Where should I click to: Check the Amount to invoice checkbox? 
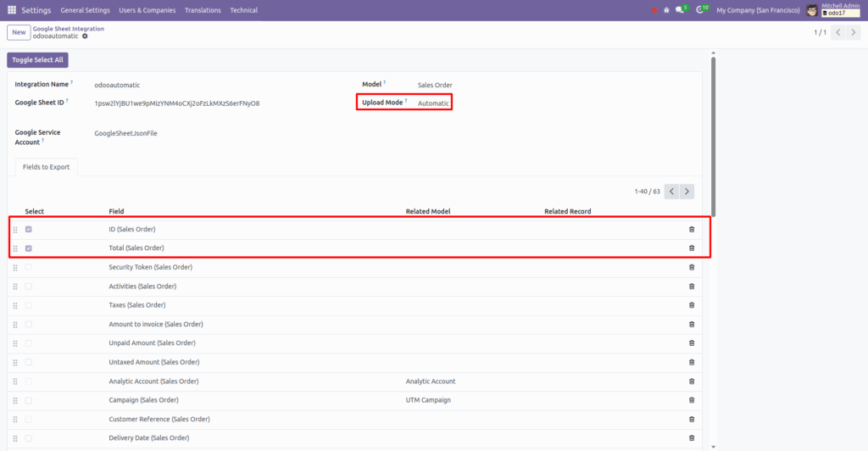coord(29,325)
